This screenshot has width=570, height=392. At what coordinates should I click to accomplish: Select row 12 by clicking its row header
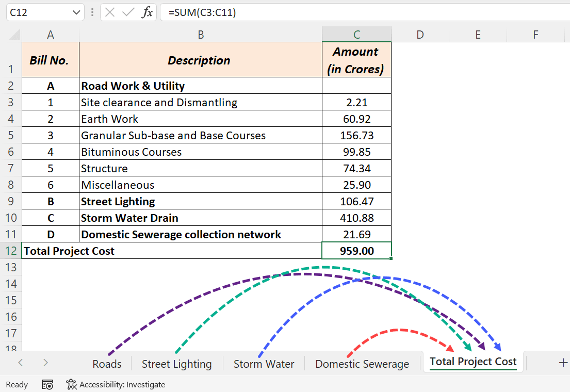point(11,251)
